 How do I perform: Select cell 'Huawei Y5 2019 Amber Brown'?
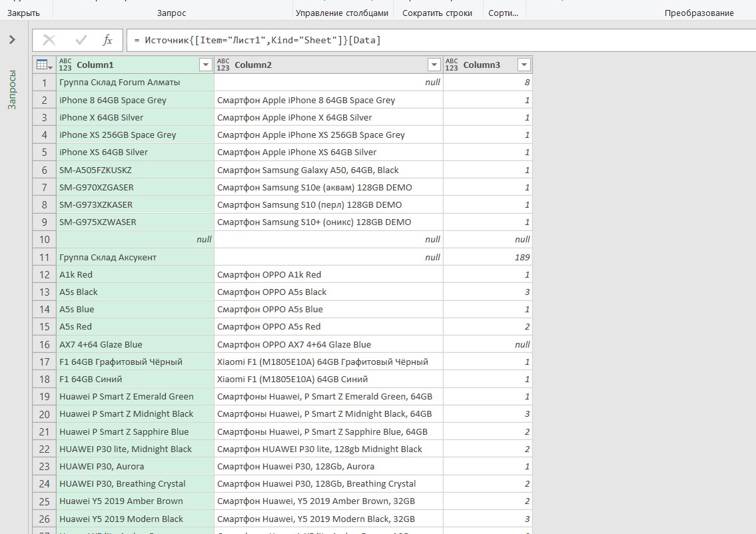(x=135, y=501)
